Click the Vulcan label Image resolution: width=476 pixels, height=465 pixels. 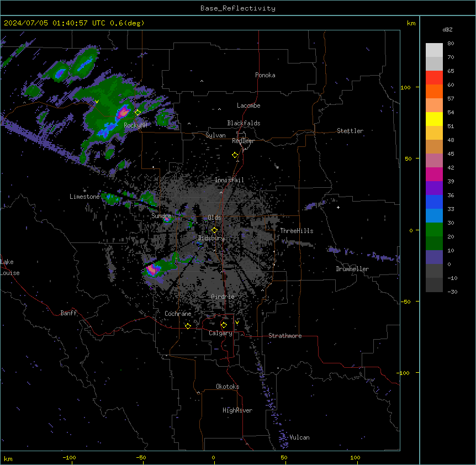(x=300, y=437)
